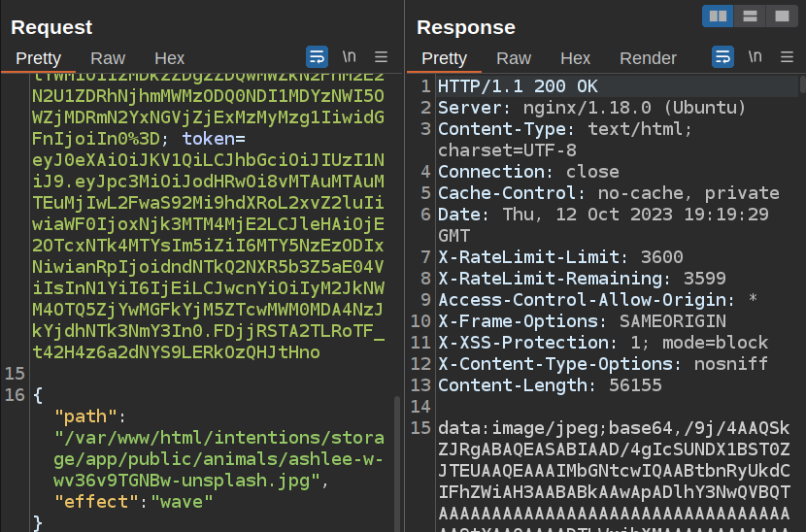Switch to the Raw tab in the Request panel
This screenshot has height=532, width=806.
click(108, 58)
